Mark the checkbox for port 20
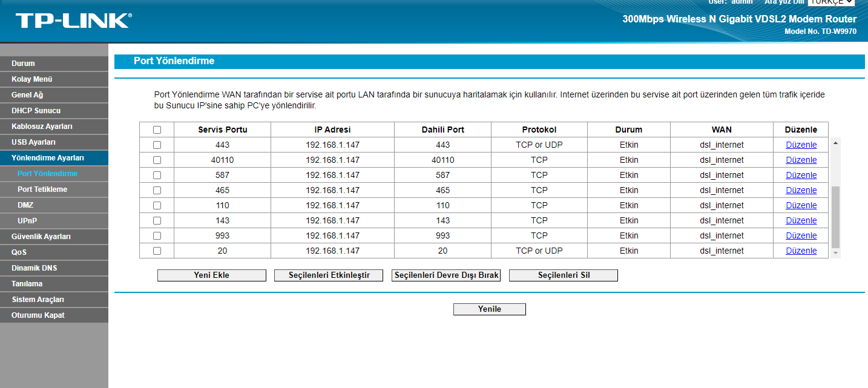 click(157, 251)
